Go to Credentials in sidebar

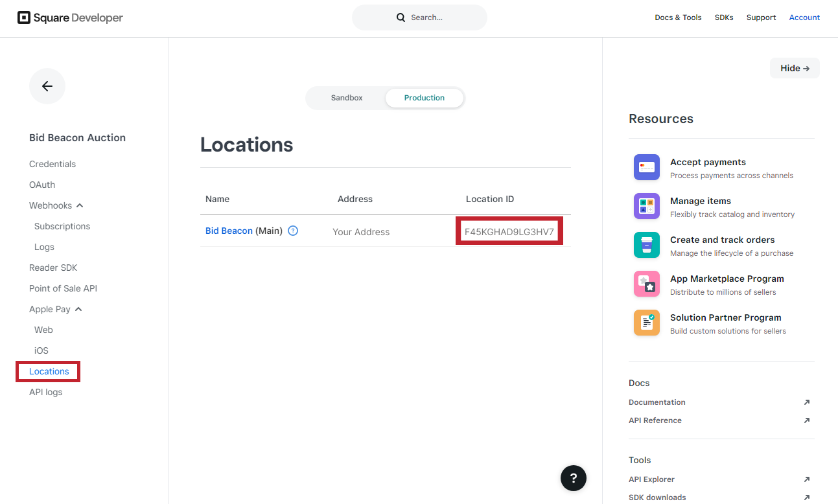[x=52, y=164]
